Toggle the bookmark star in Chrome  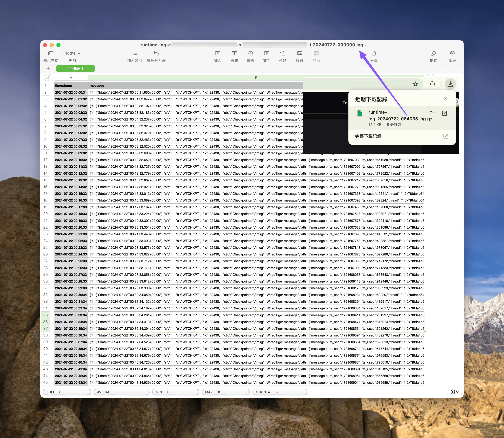[415, 84]
